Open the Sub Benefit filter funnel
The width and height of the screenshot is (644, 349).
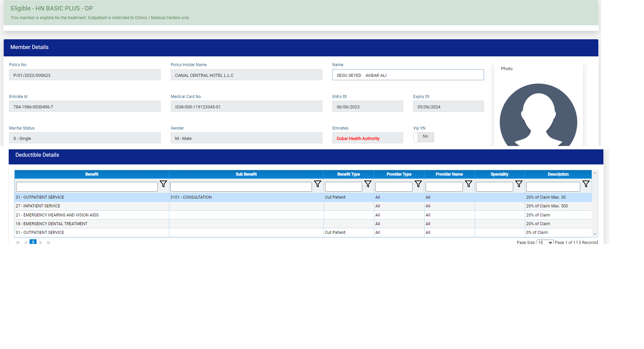coord(318,184)
